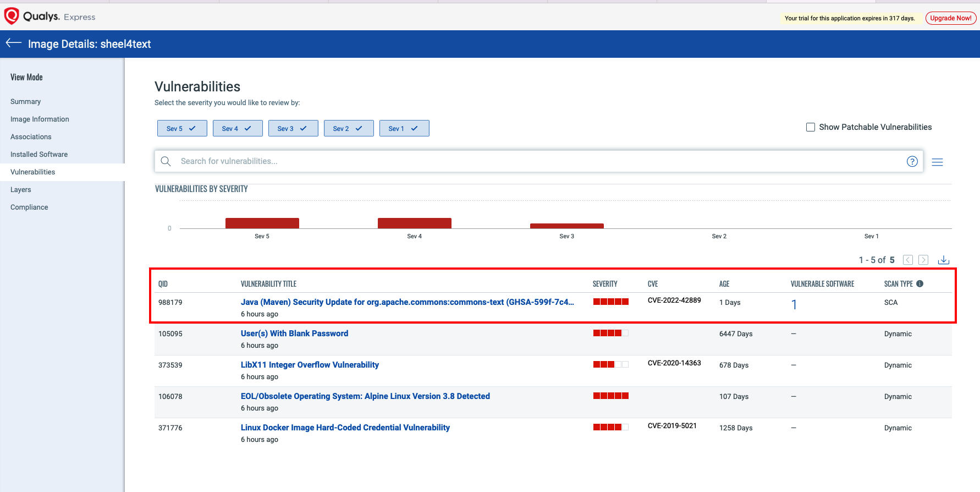Click the Qualys shield logo

(x=12, y=16)
